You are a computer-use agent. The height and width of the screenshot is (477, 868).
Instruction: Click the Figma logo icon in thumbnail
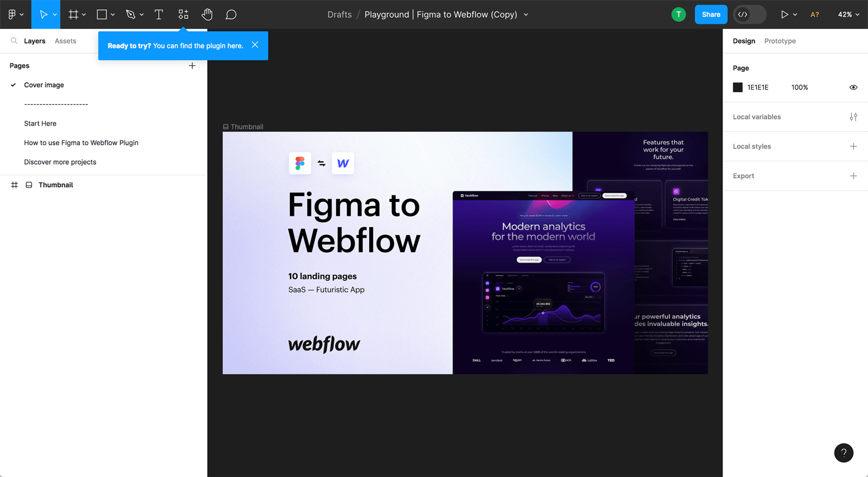point(300,164)
